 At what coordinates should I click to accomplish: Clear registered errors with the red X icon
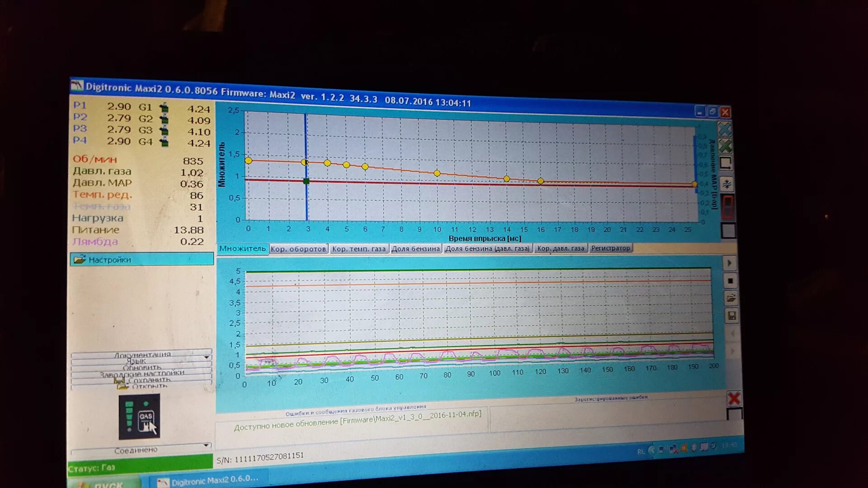pyautogui.click(x=734, y=399)
